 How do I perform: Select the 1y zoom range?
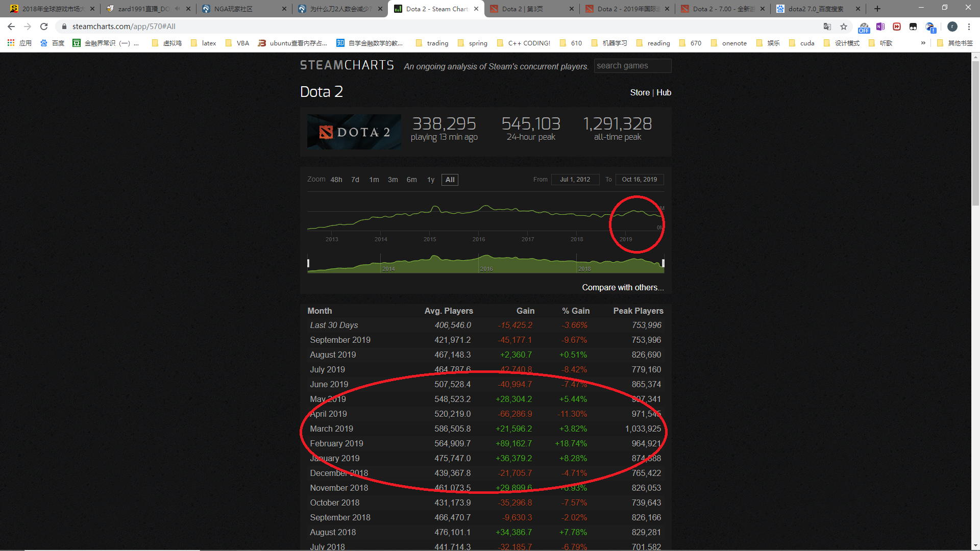[x=431, y=180]
